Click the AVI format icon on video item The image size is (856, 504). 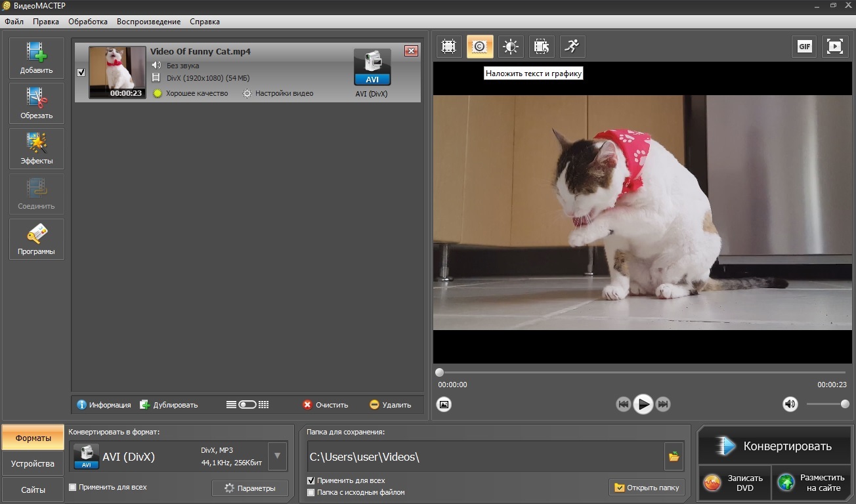(372, 67)
